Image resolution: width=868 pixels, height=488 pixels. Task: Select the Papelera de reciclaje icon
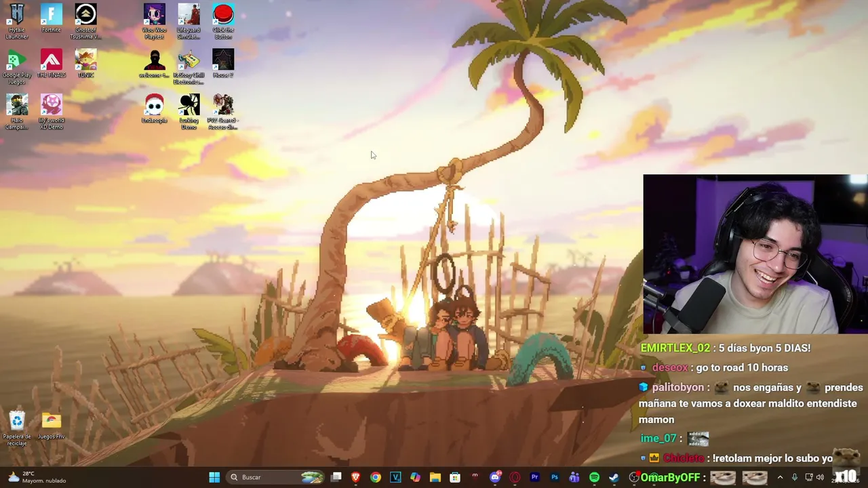coord(17,428)
